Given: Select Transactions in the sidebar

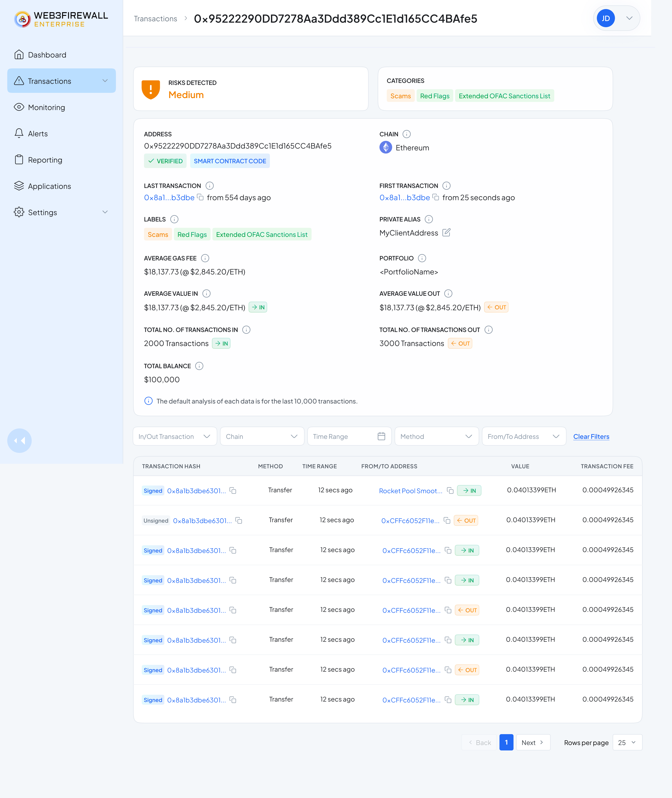Looking at the screenshot, I should pyautogui.click(x=61, y=81).
